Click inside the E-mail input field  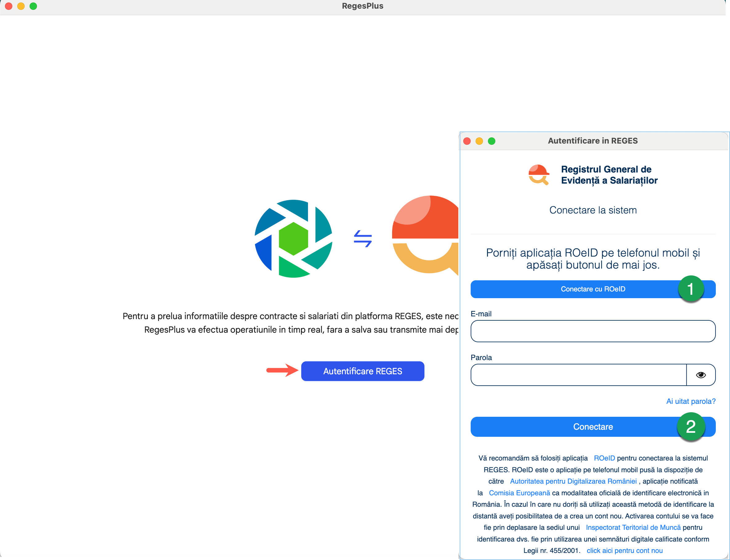[x=593, y=331]
